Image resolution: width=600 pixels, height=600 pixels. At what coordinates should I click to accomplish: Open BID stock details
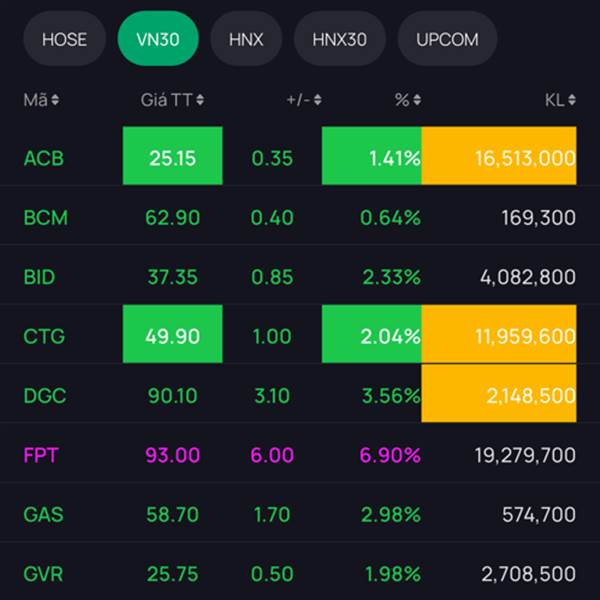coord(42,277)
